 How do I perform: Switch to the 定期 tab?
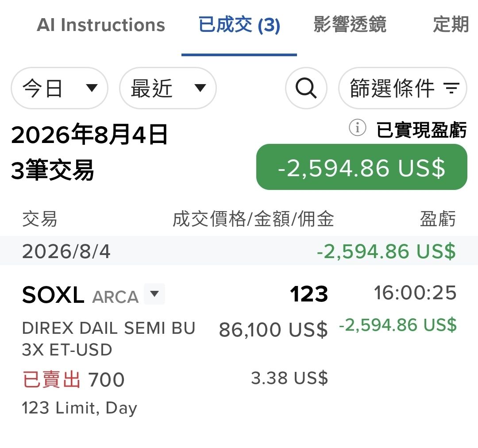(451, 24)
